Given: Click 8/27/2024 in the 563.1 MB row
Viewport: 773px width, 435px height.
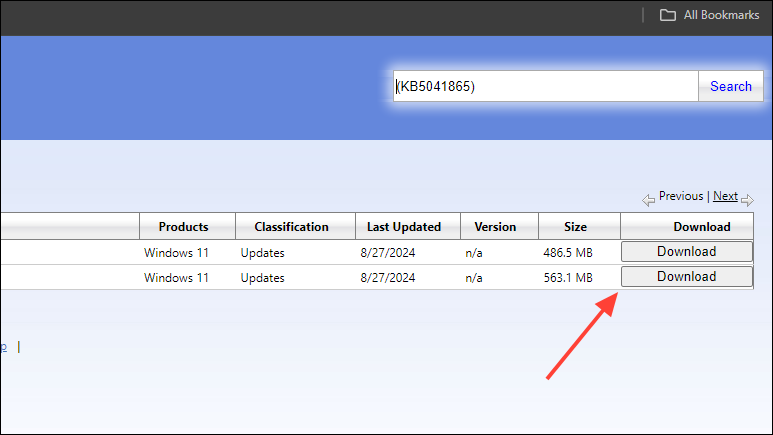Looking at the screenshot, I should (387, 278).
